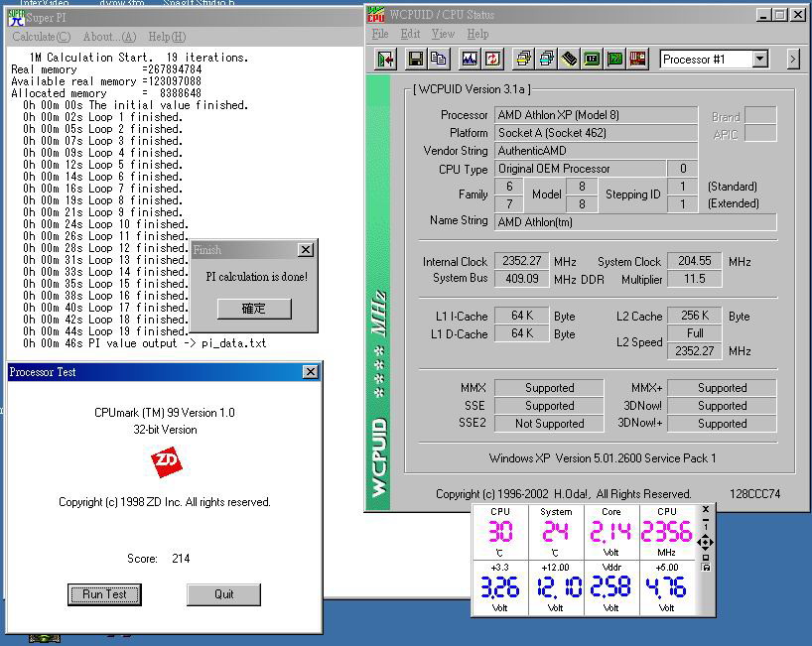Click the +3.3 voltage reading 3.26
This screenshot has height=646, width=812.
click(x=499, y=587)
